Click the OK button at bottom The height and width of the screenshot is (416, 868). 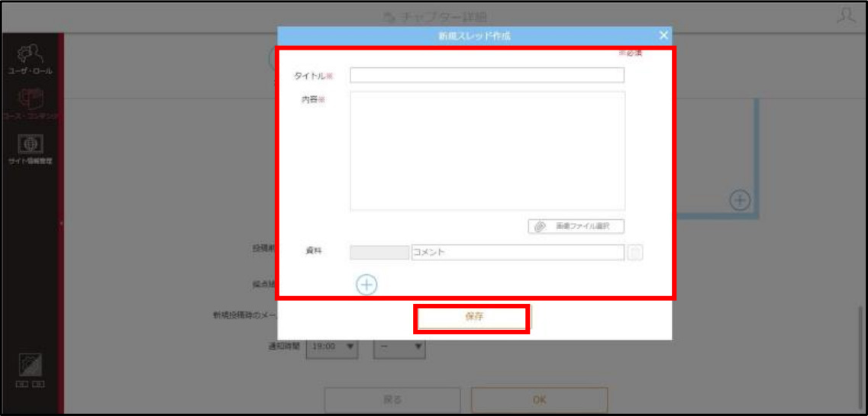pyautogui.click(x=539, y=399)
